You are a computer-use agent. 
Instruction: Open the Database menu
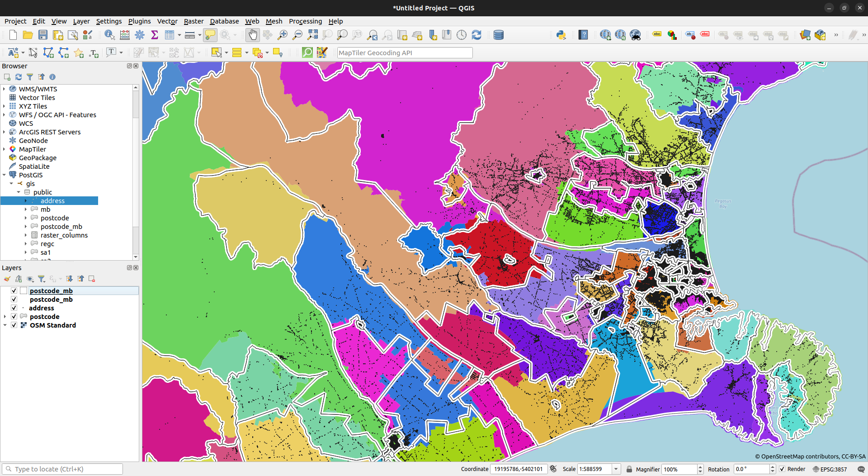[224, 21]
